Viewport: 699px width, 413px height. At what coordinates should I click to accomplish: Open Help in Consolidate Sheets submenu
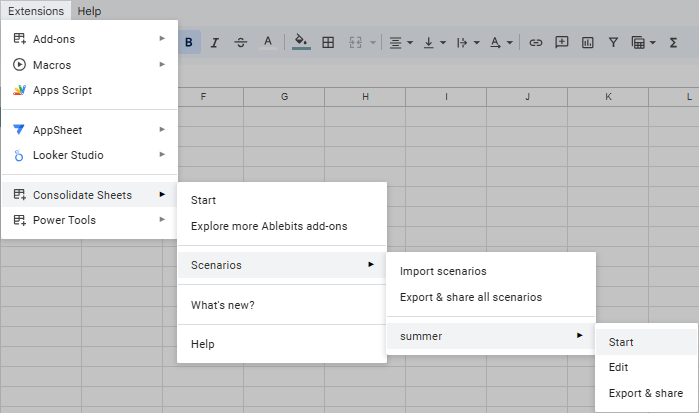[282, 344]
